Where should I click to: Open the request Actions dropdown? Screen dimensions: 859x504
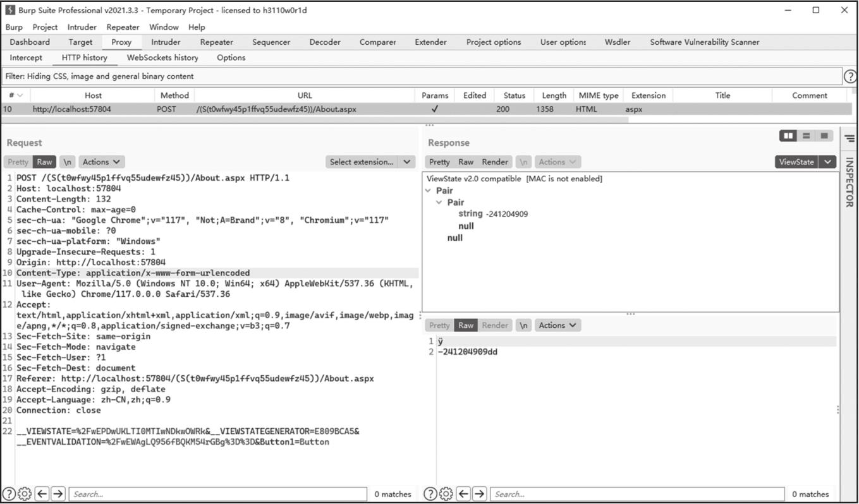pyautogui.click(x=101, y=162)
